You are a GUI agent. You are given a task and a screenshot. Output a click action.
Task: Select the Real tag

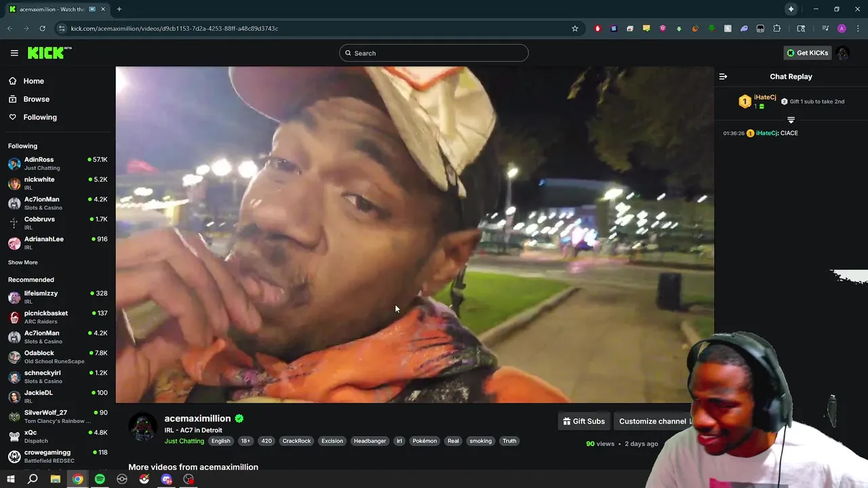click(x=453, y=441)
